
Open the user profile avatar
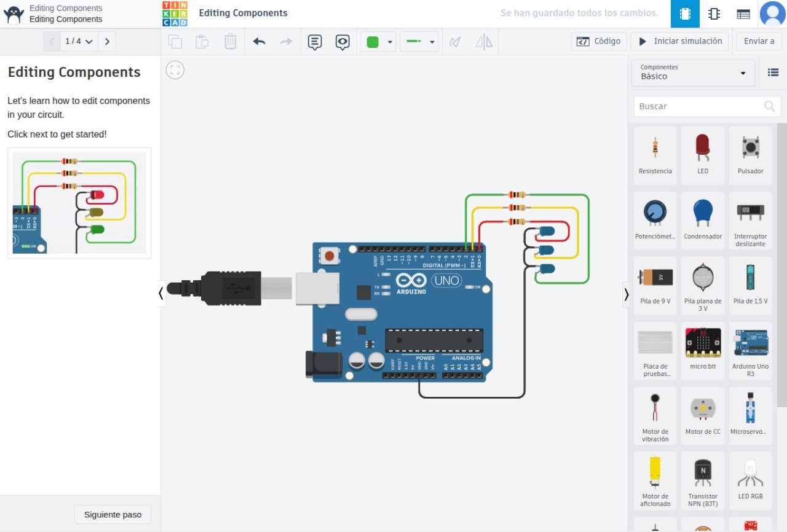click(772, 14)
